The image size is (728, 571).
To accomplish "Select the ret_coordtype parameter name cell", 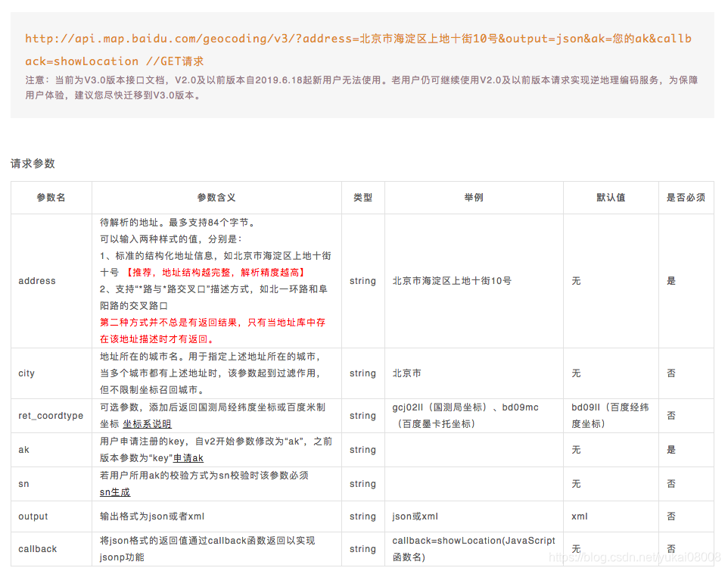I will click(51, 416).
